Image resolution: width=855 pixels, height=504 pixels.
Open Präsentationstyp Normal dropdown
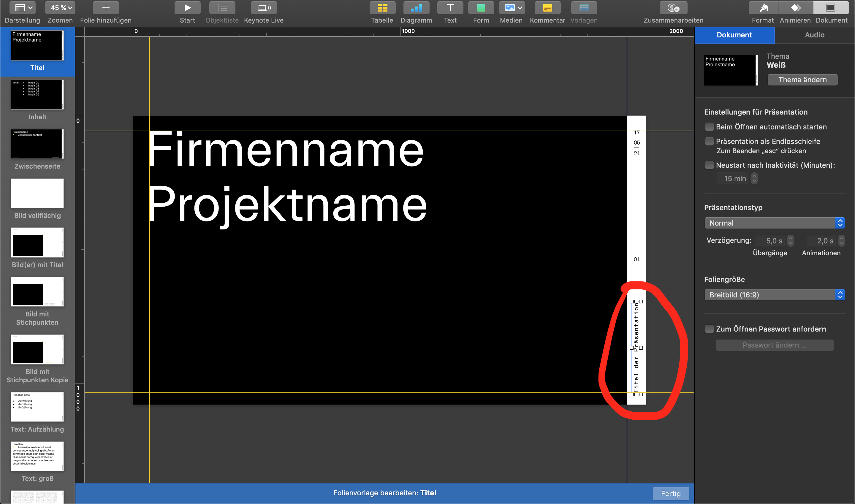[x=774, y=223]
